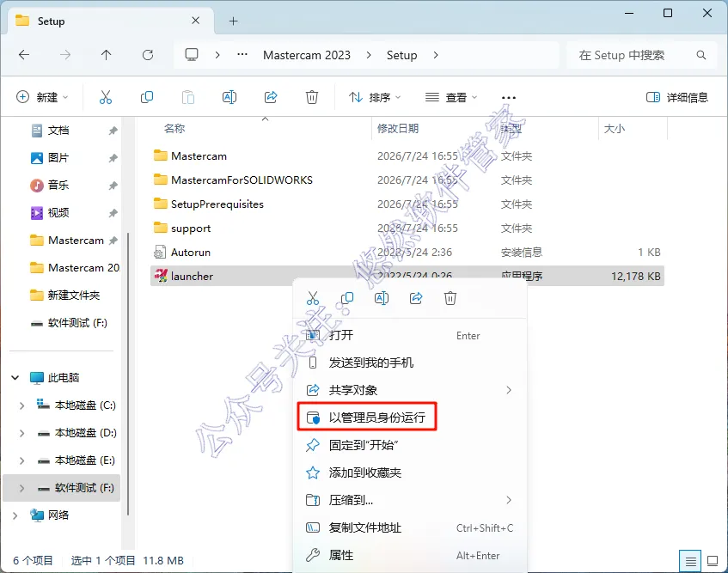
Task: Open 属性 from the context menu
Action: pyautogui.click(x=410, y=555)
